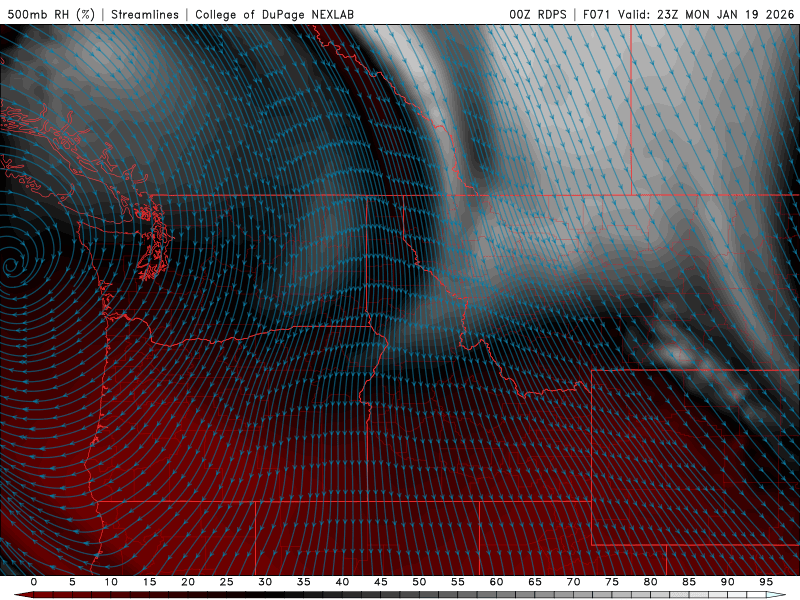Click the '50' value on the color scale
The width and height of the screenshot is (800, 600).
click(419, 582)
